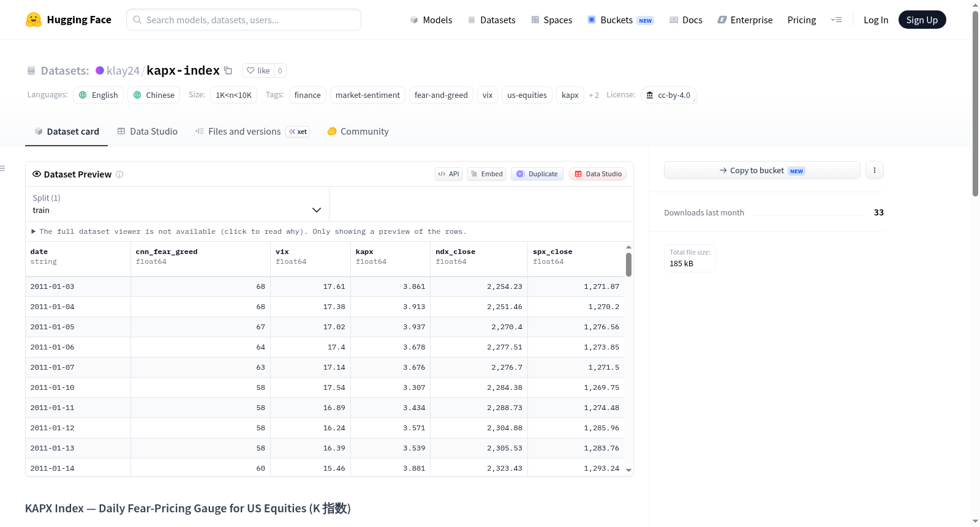Open the navigation overflow menu icon

(x=836, y=20)
